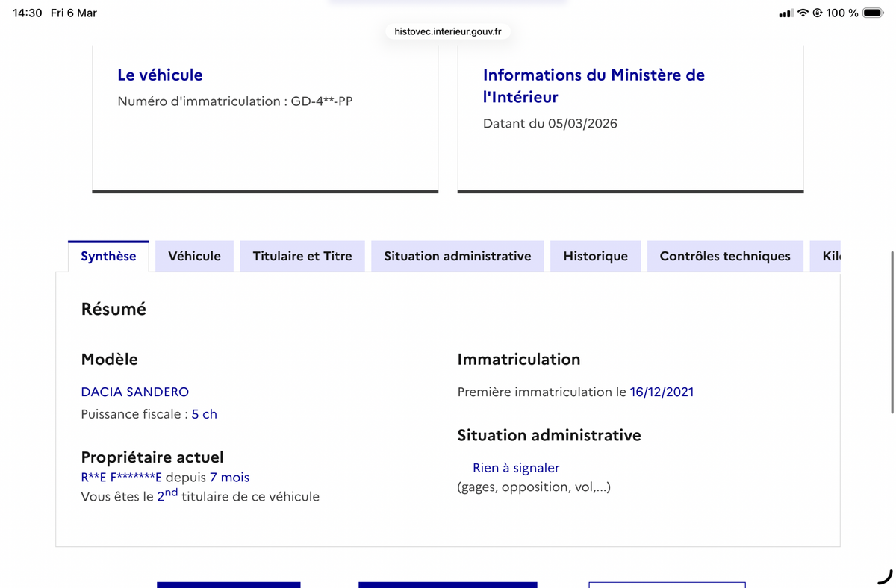Click the 5 ch fiscal power value
The width and height of the screenshot is (896, 588).
pos(205,414)
